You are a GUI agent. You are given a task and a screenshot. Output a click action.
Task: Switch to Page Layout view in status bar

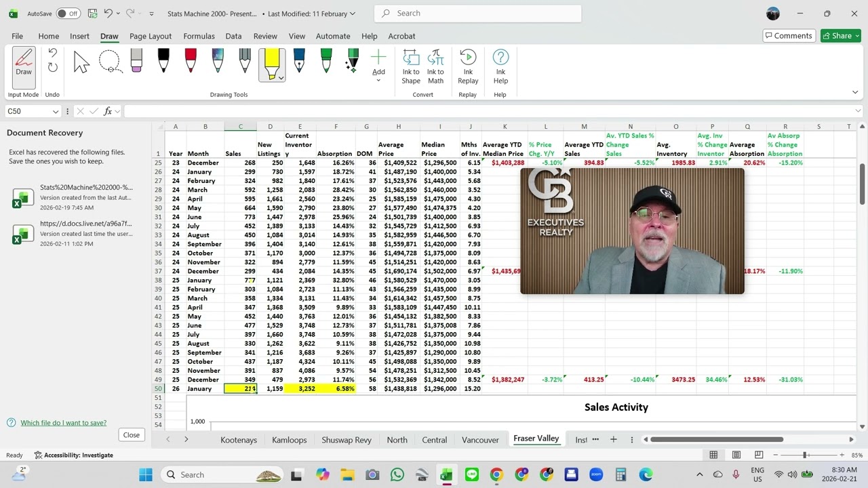pyautogui.click(x=736, y=455)
